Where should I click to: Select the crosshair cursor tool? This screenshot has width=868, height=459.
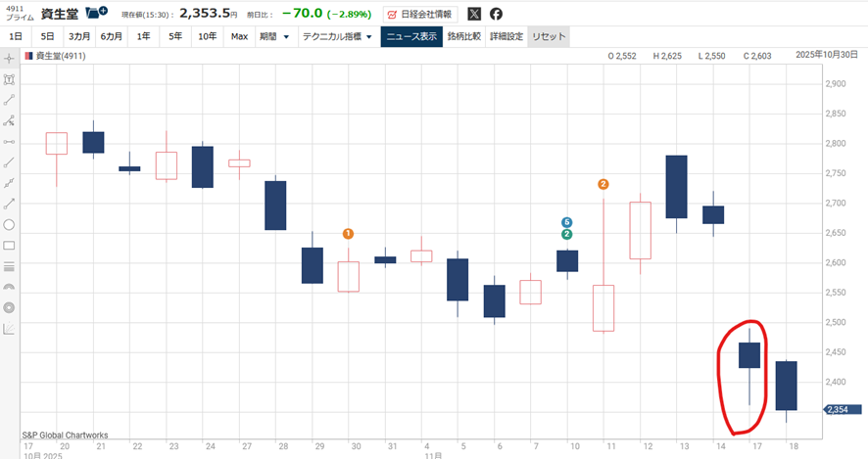[x=10, y=59]
